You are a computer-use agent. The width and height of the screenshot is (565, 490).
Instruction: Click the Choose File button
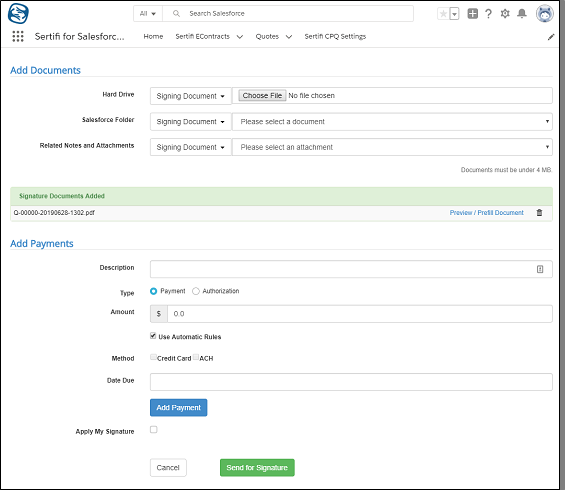point(262,95)
